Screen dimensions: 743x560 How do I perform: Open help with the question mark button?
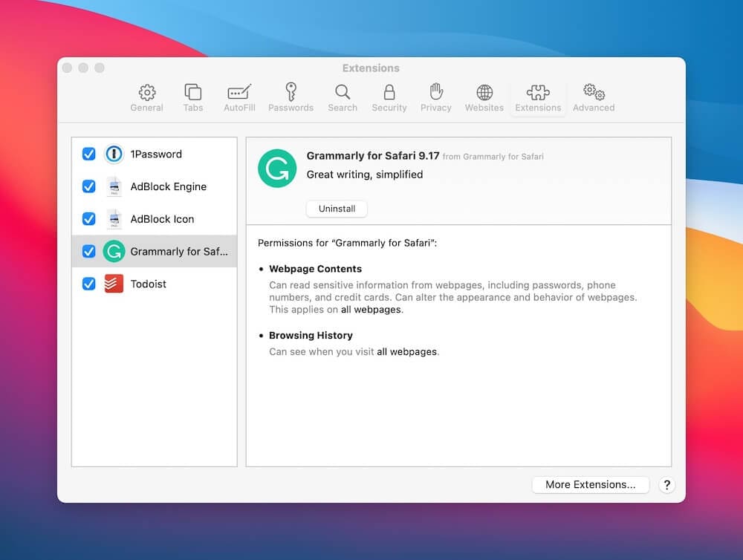(666, 485)
